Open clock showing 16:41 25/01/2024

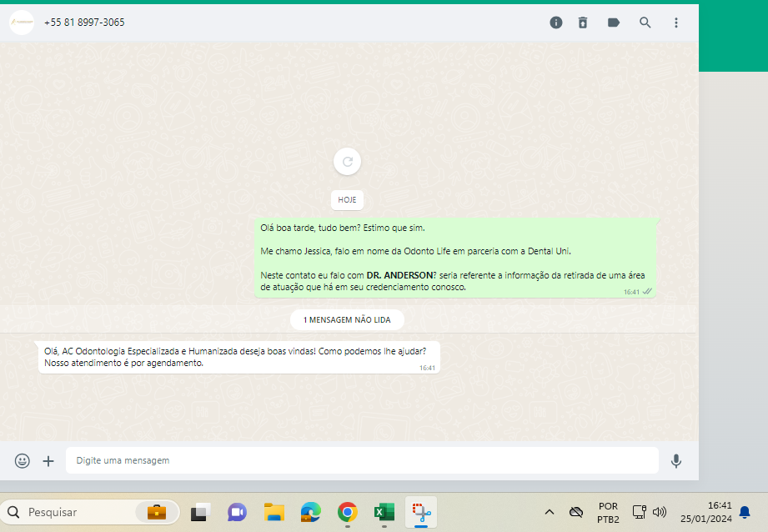pos(705,512)
